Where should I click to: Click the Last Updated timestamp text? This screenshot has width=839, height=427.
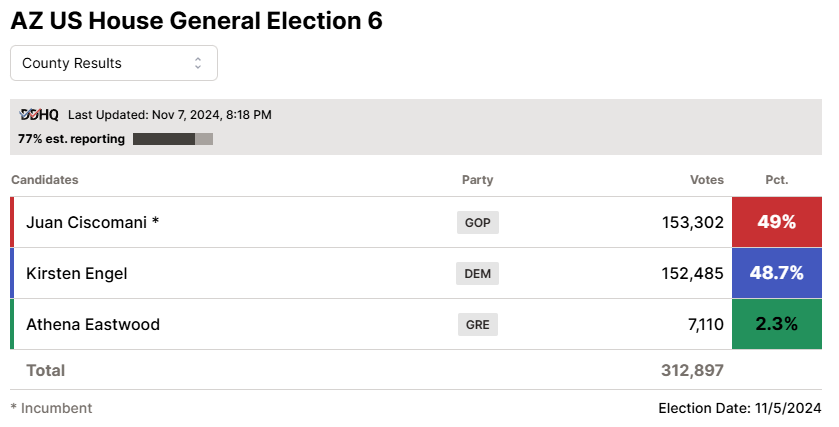coord(170,115)
